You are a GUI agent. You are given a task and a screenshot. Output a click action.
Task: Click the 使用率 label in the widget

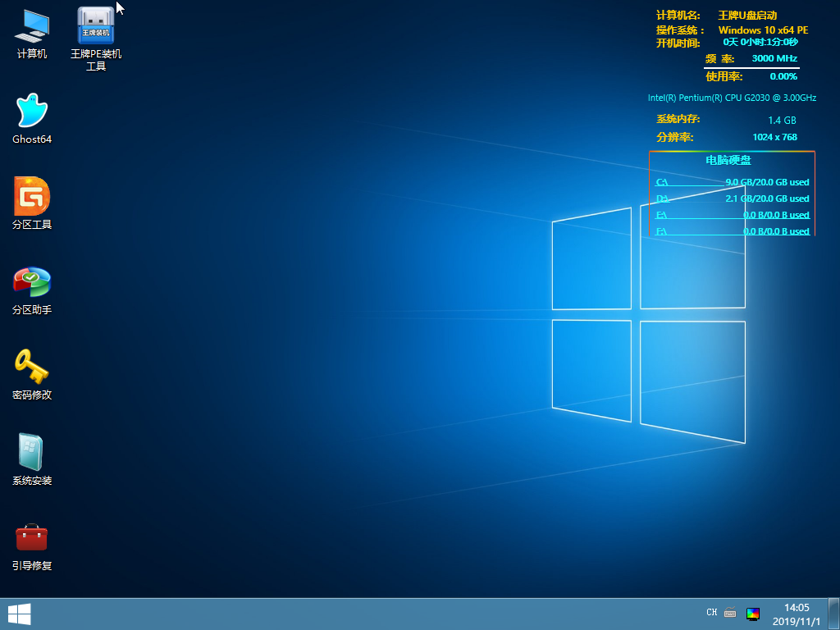tap(724, 76)
